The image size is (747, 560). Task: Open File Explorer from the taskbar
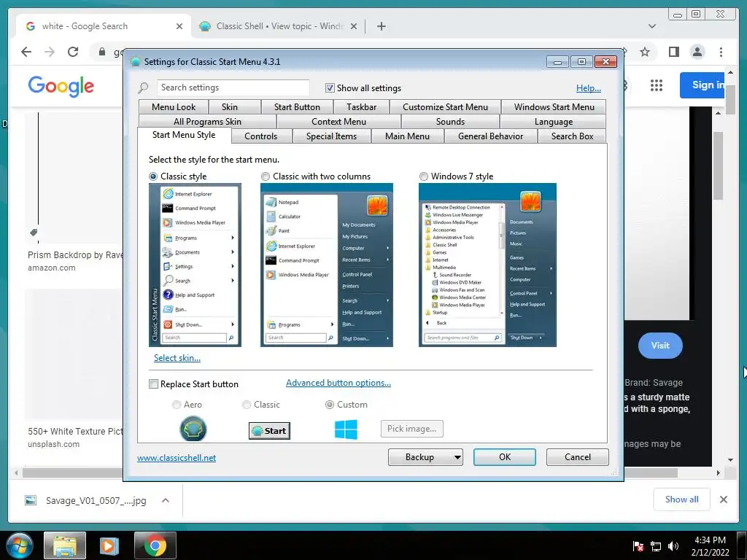point(65,545)
